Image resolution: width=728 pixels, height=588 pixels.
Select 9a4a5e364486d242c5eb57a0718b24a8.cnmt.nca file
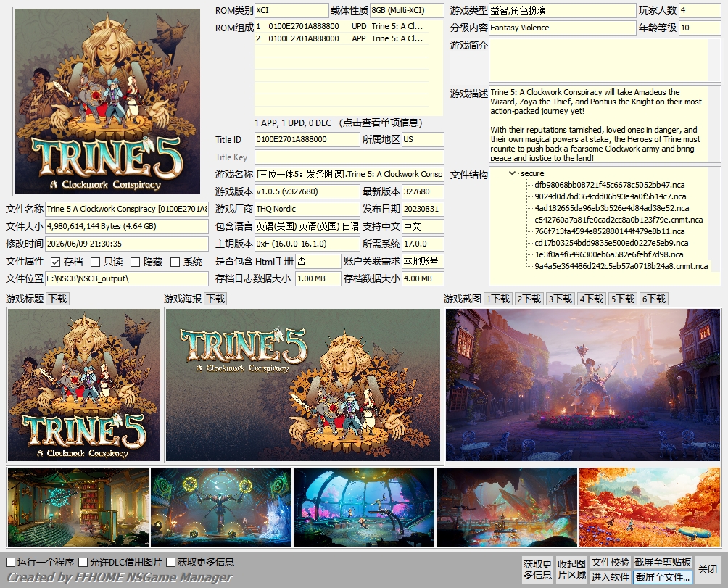[621, 266]
